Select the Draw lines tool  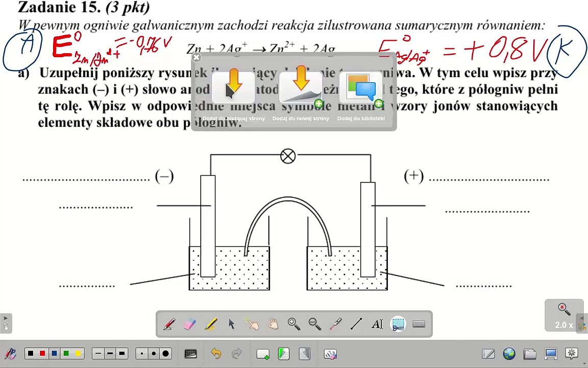tap(356, 324)
